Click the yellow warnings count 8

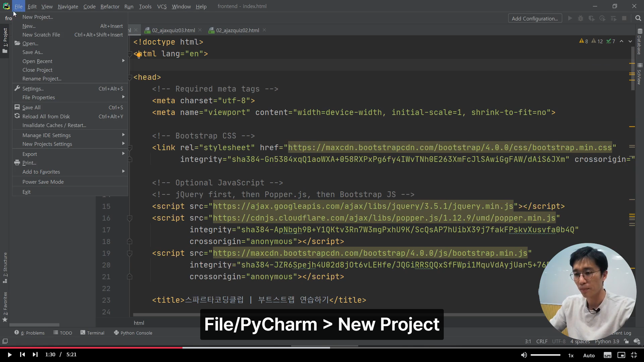point(584,41)
